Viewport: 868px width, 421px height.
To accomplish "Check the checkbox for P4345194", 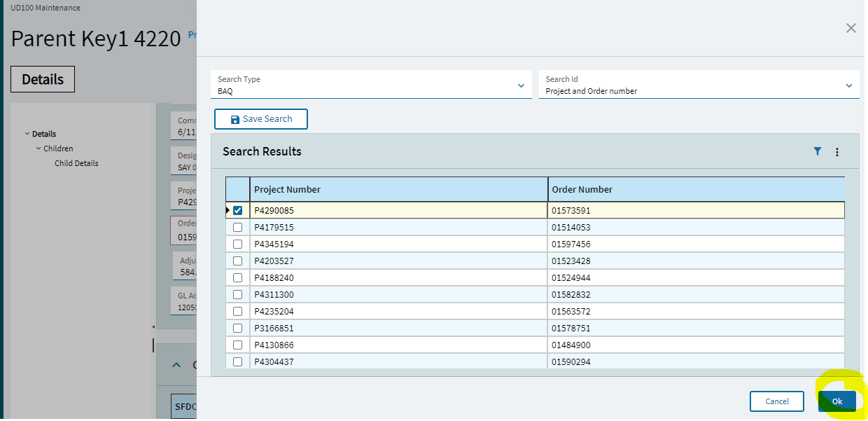I will (237, 244).
